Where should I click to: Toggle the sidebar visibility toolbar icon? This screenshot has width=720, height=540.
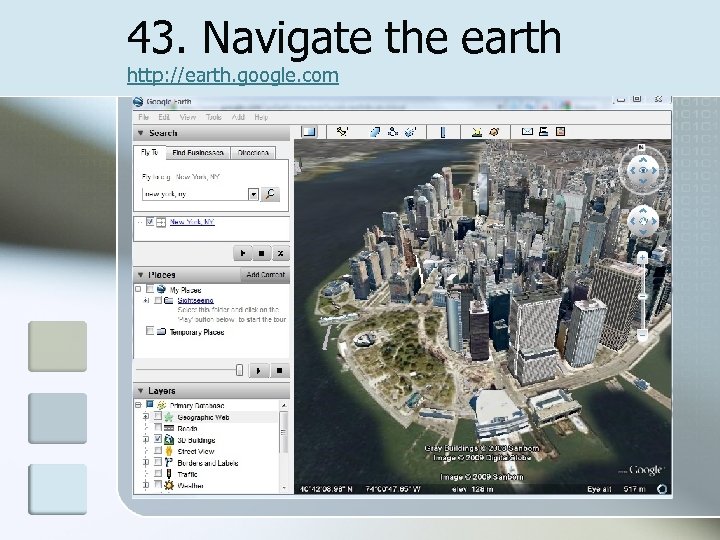point(309,132)
